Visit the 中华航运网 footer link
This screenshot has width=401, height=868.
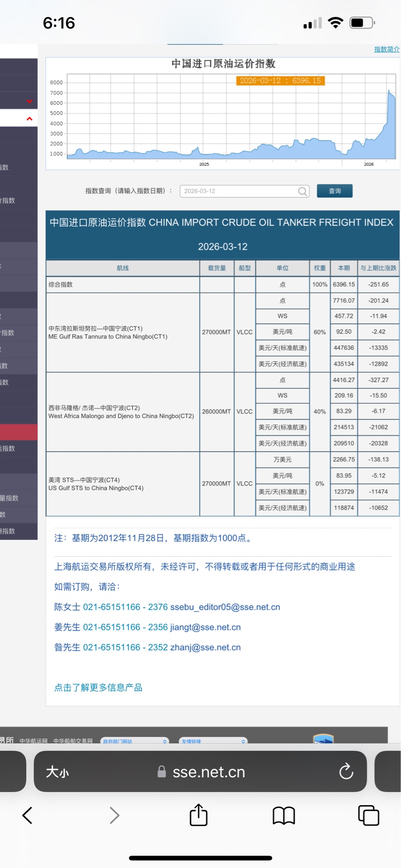point(33,741)
